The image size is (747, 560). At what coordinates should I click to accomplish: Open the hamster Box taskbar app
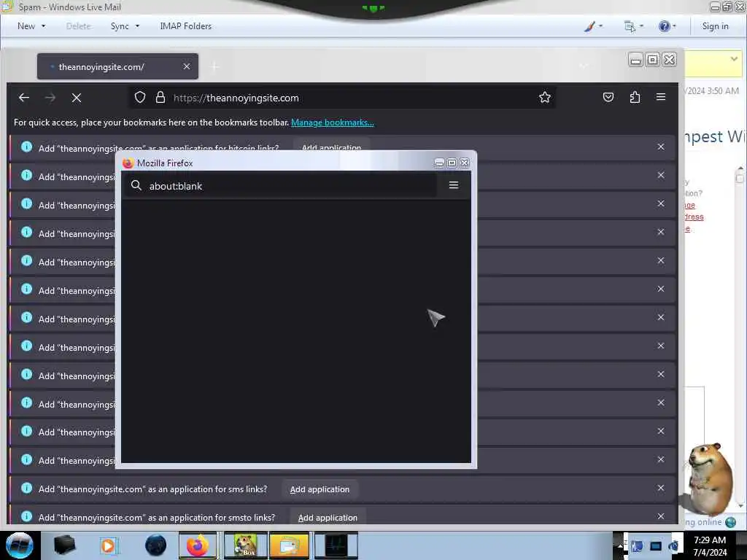point(245,545)
